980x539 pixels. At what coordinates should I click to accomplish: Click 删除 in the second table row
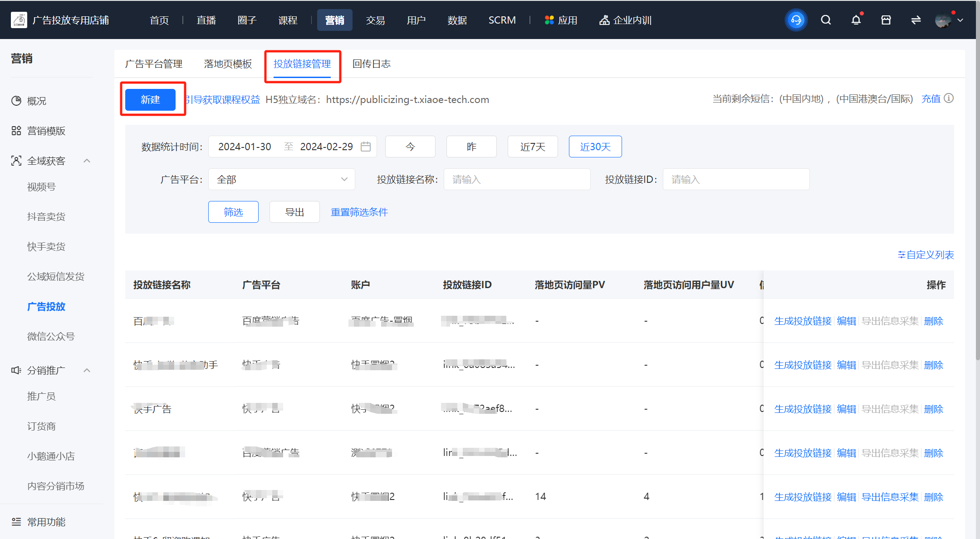(x=933, y=365)
